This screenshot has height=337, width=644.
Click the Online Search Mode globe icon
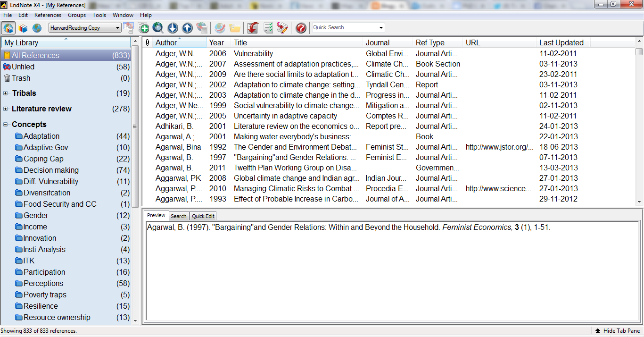37,28
